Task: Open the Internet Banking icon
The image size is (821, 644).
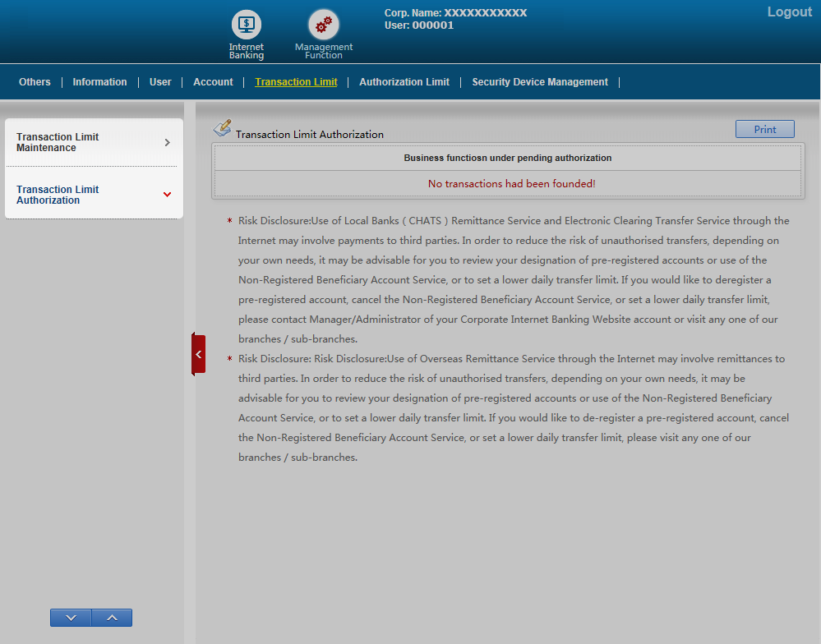Action: (246, 25)
